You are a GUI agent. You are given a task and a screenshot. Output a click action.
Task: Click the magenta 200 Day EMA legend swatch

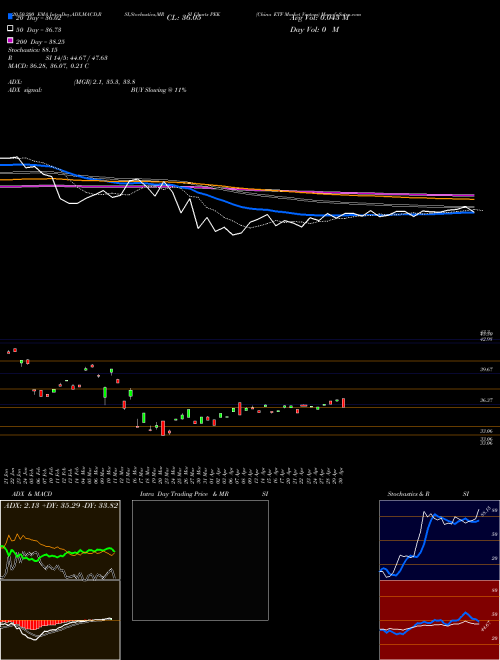point(10,40)
